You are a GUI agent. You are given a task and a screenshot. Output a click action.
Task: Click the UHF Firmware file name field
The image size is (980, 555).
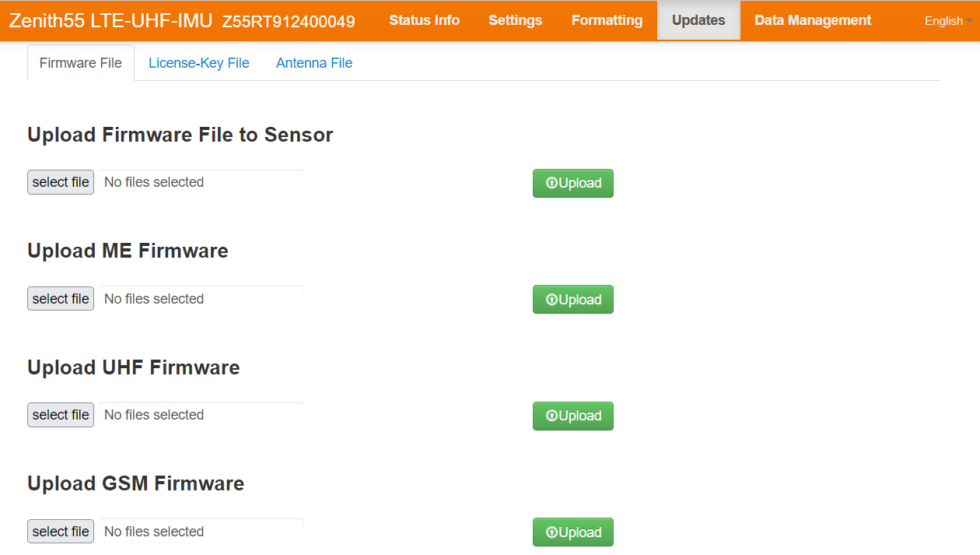tap(200, 415)
